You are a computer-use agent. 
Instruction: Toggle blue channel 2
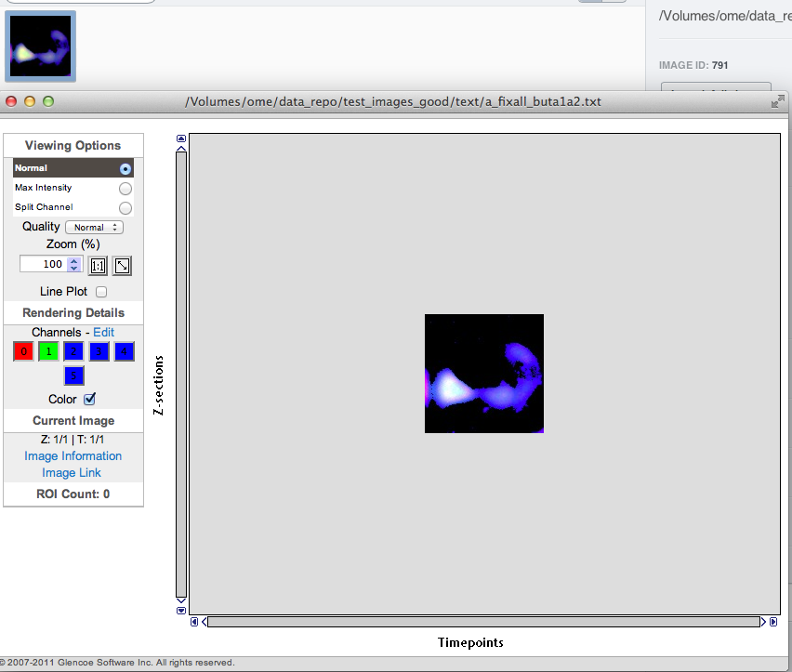pos(73,351)
